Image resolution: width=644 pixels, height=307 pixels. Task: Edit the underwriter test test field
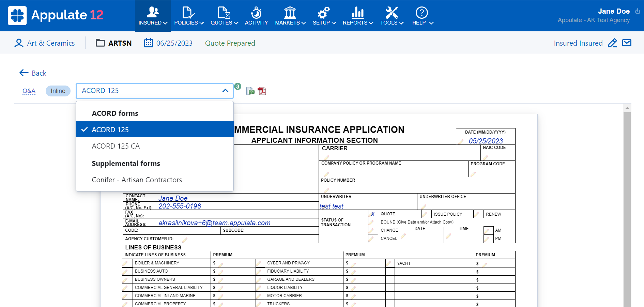tap(331, 206)
